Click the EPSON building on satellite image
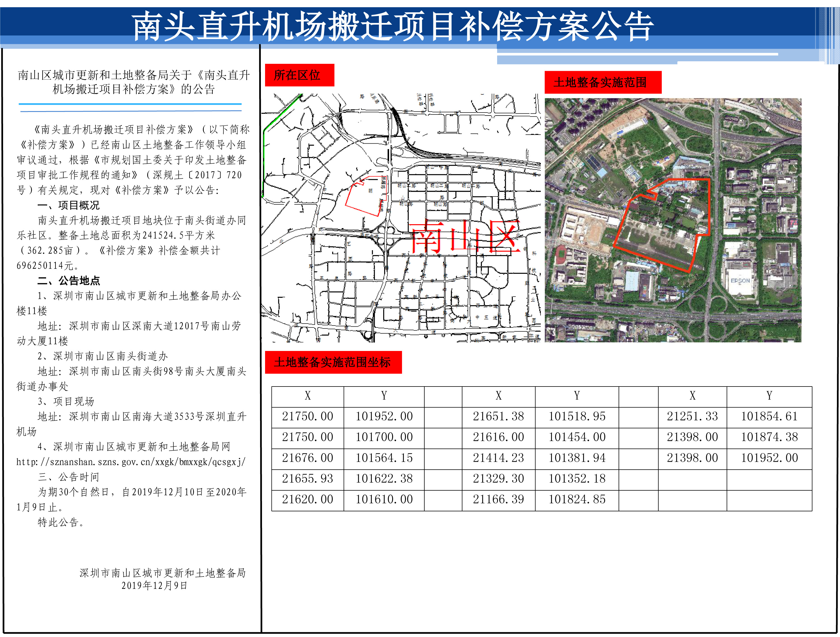This screenshot has height=637, width=840. click(x=740, y=281)
